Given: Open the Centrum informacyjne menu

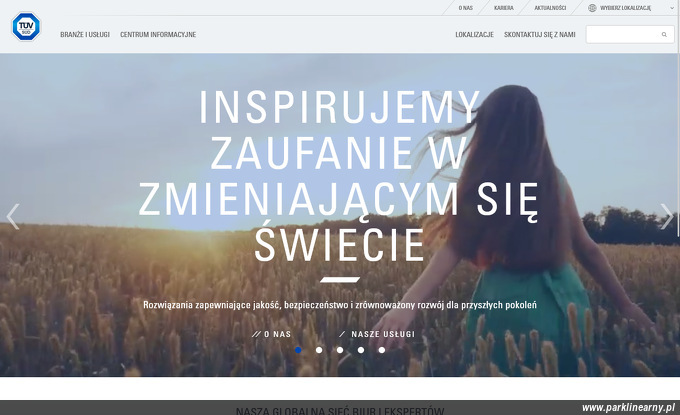Looking at the screenshot, I should pyautogui.click(x=158, y=35).
